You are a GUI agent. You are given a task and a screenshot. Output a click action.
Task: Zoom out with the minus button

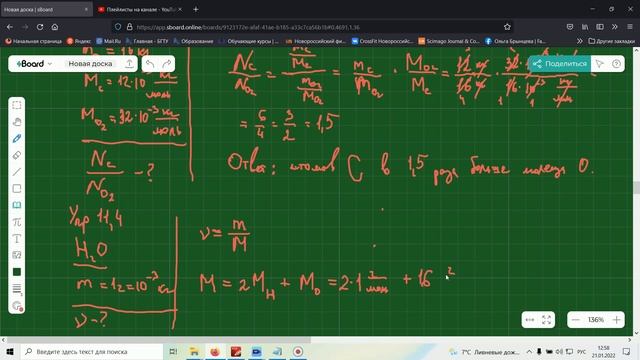(576, 320)
